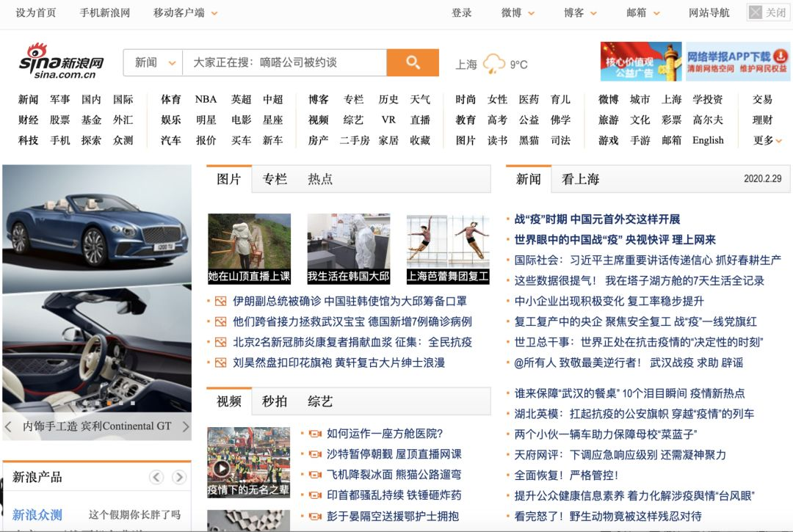Expand the 更多 navigation menu

pyautogui.click(x=767, y=140)
